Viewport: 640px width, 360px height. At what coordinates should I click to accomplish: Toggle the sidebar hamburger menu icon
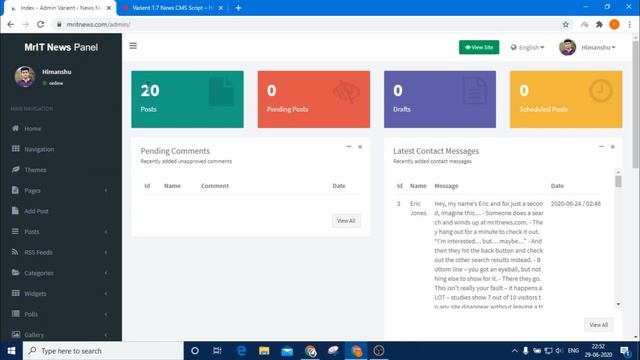tap(133, 46)
